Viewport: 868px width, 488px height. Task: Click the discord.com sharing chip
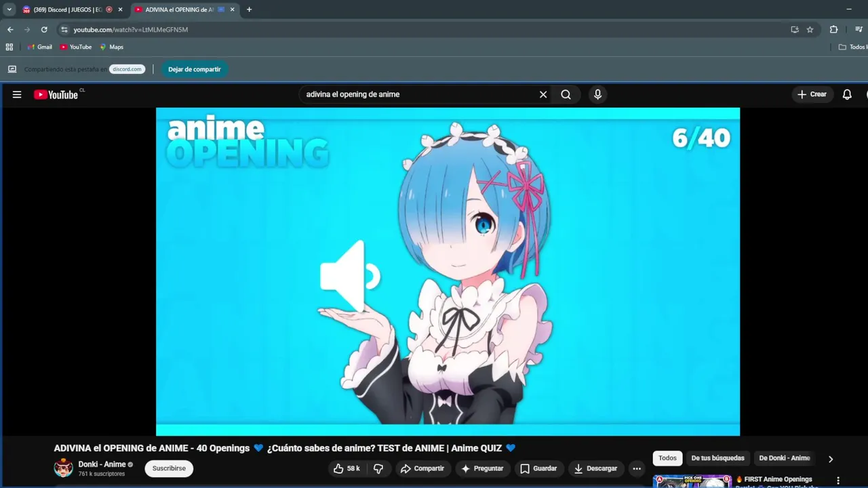coord(127,69)
